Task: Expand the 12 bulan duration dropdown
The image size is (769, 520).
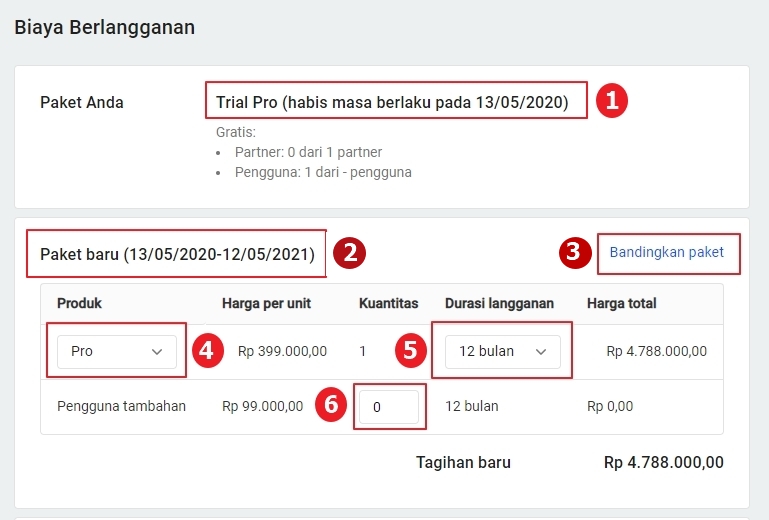Action: 502,351
